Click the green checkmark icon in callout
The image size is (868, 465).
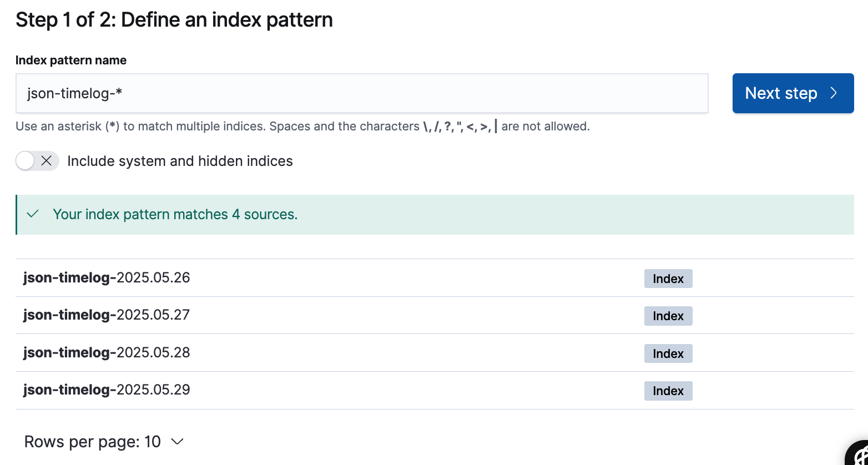click(33, 214)
